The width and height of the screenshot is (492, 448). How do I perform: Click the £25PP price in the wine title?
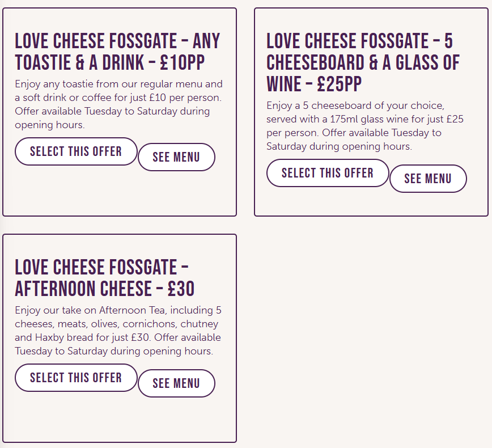point(339,84)
